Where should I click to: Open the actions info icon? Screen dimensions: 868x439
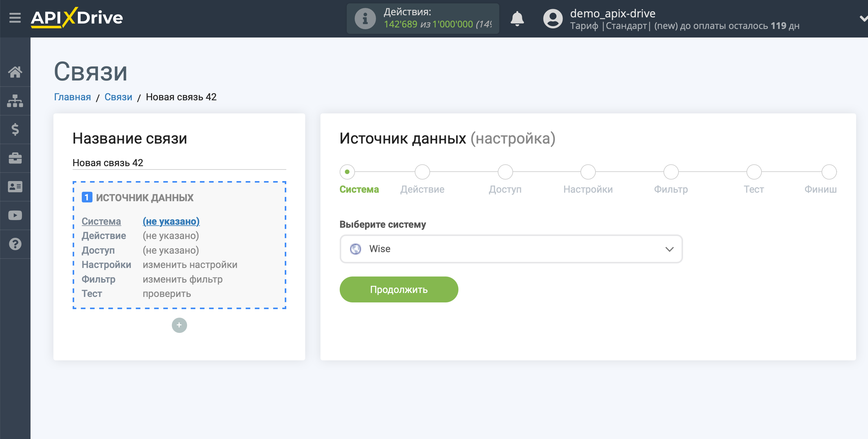(x=365, y=19)
